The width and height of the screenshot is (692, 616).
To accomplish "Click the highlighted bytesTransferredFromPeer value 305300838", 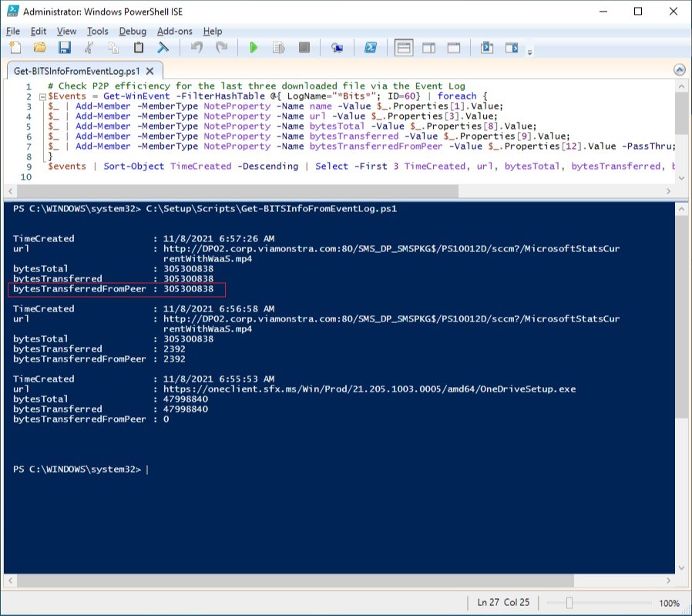I will (x=189, y=289).
